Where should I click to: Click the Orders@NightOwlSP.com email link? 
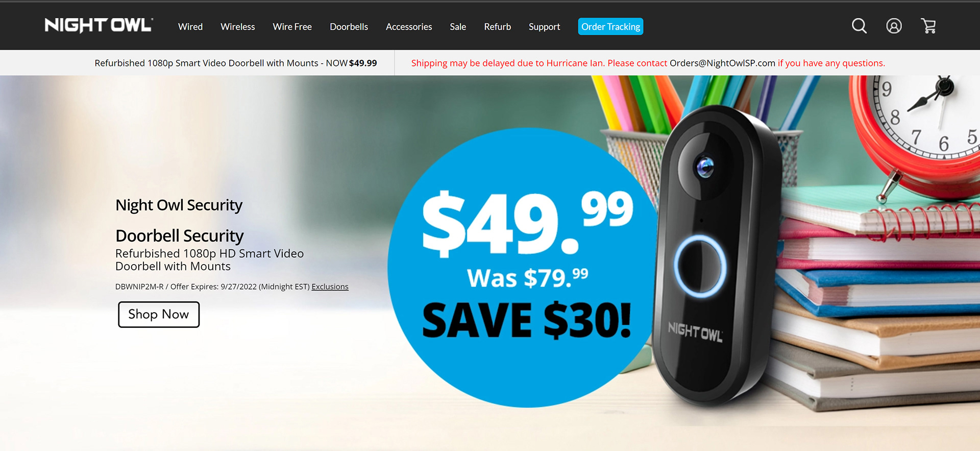coord(722,63)
